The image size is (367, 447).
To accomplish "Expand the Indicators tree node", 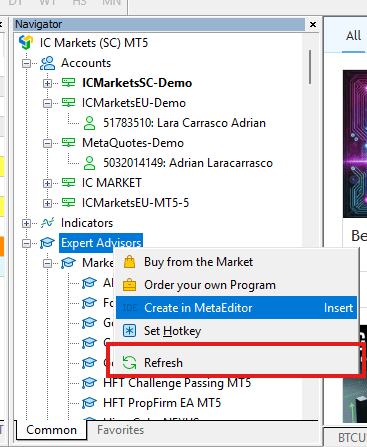I will pos(26,223).
